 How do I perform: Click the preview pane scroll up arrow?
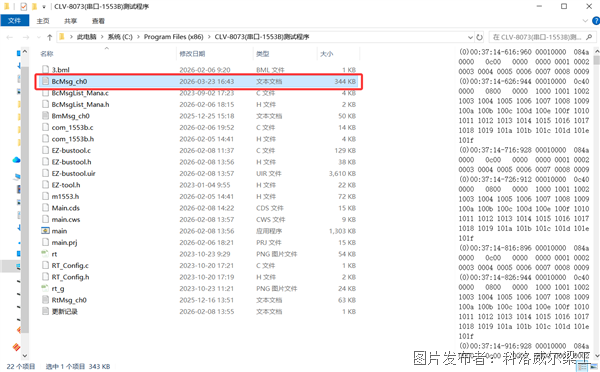(x=597, y=51)
